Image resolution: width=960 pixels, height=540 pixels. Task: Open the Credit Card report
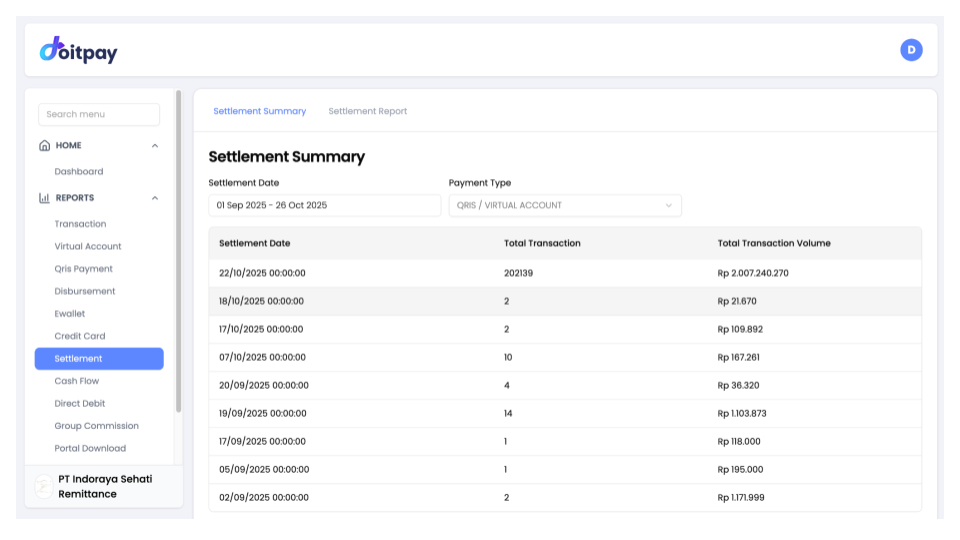[x=80, y=336]
